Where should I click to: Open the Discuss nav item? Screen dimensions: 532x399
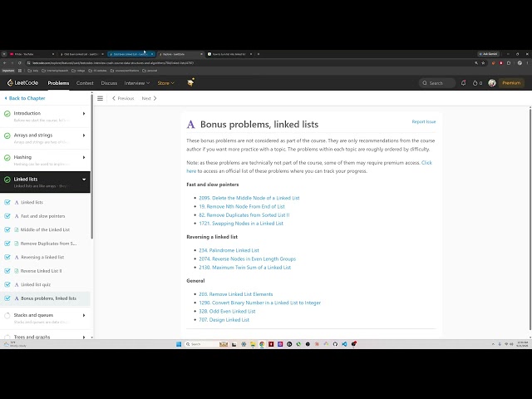pyautogui.click(x=109, y=83)
